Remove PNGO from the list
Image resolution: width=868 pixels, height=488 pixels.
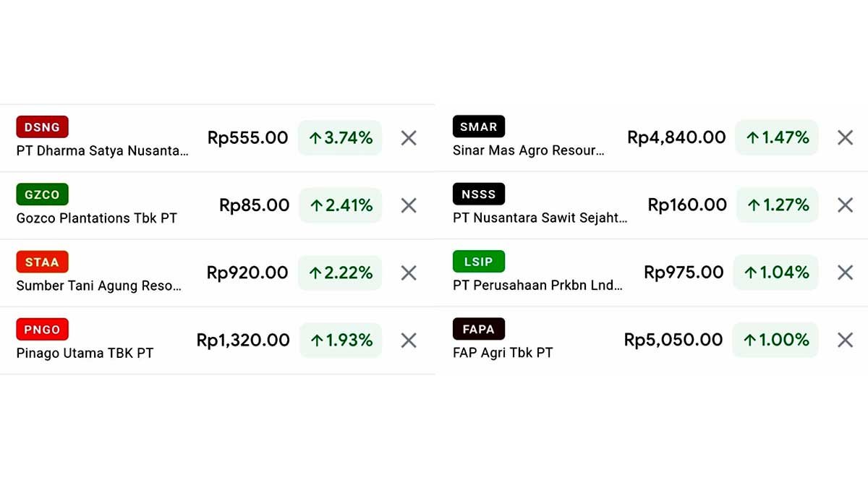click(409, 340)
